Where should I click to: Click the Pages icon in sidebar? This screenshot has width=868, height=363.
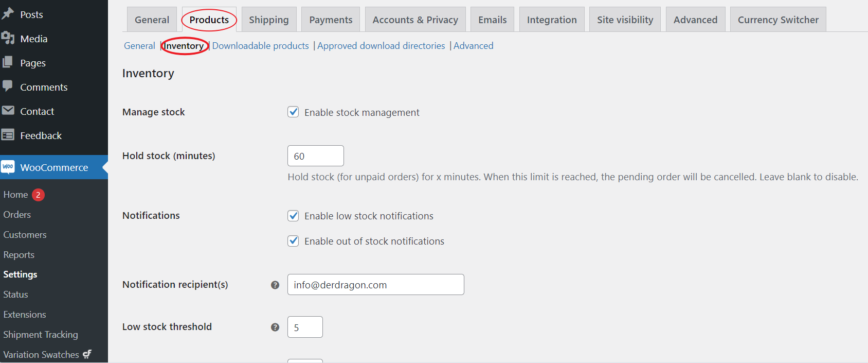click(x=8, y=62)
